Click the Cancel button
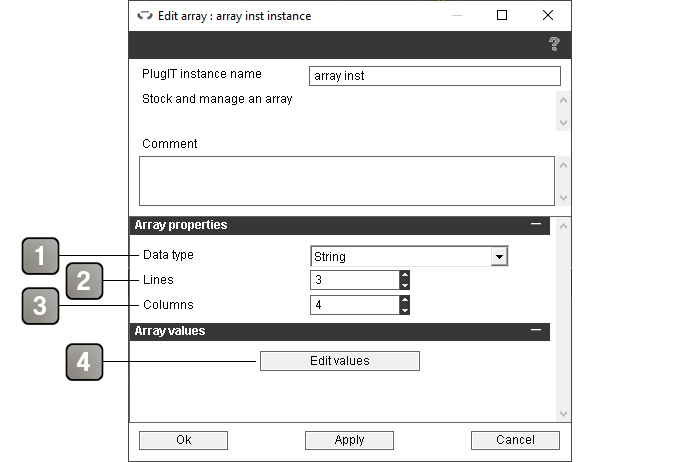The height and width of the screenshot is (462, 700). pos(515,440)
